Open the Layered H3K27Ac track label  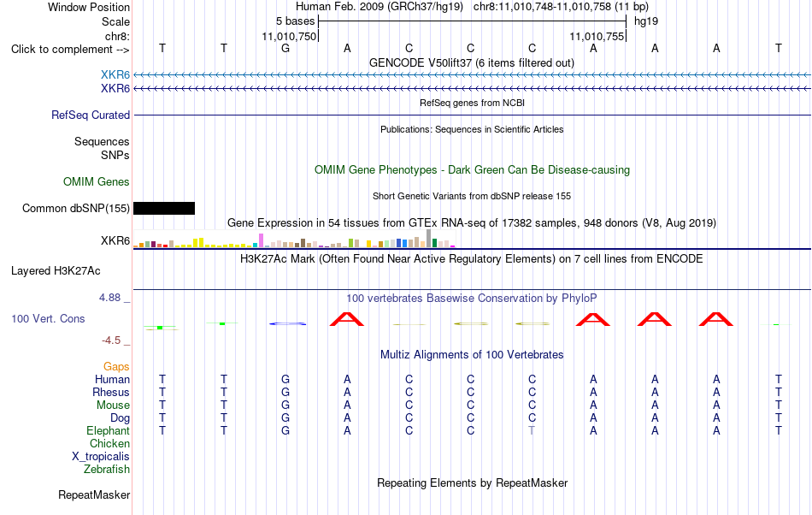[56, 271]
